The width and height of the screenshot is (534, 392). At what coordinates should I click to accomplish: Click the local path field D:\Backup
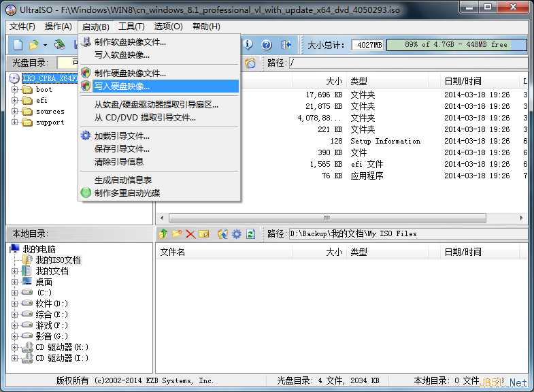click(409, 233)
